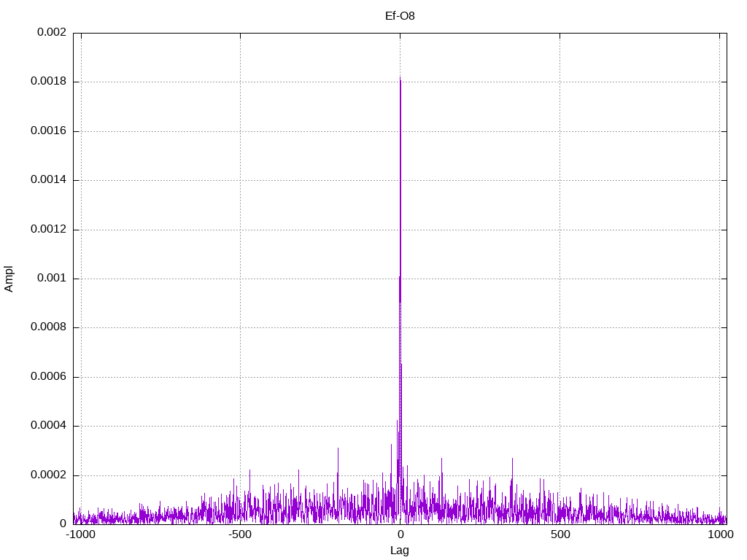The height and width of the screenshot is (560, 747).
Task: Click the Y-axis label Ampl
Action: (9, 279)
